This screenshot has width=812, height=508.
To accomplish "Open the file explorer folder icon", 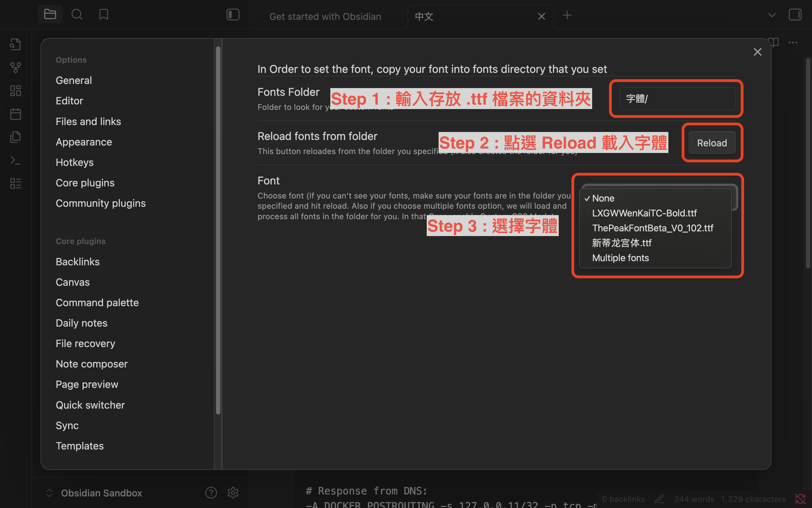I will [50, 14].
